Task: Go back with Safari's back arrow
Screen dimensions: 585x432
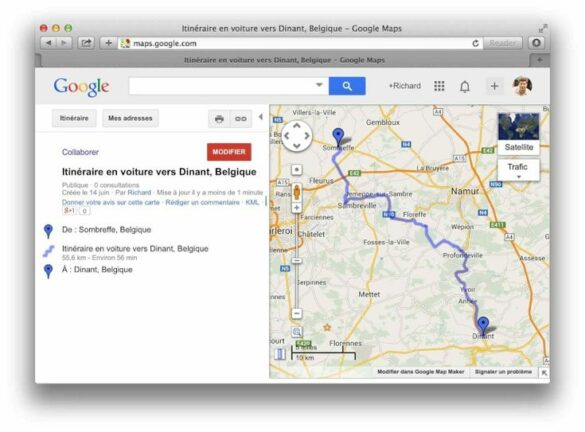Action: coord(49,43)
